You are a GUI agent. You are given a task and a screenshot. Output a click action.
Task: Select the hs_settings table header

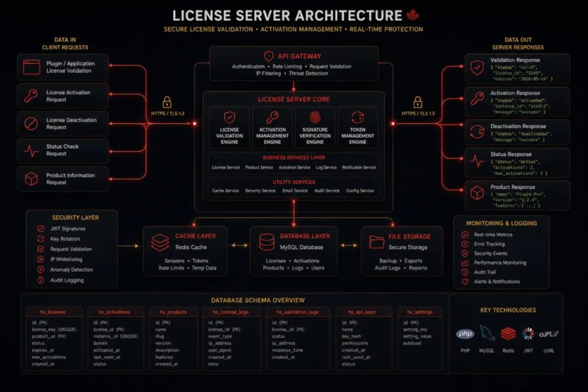[x=420, y=312]
